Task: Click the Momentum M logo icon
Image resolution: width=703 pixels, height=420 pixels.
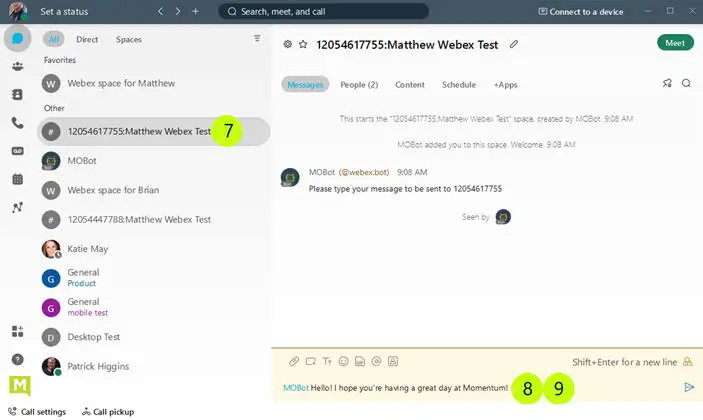Action: pos(20,385)
